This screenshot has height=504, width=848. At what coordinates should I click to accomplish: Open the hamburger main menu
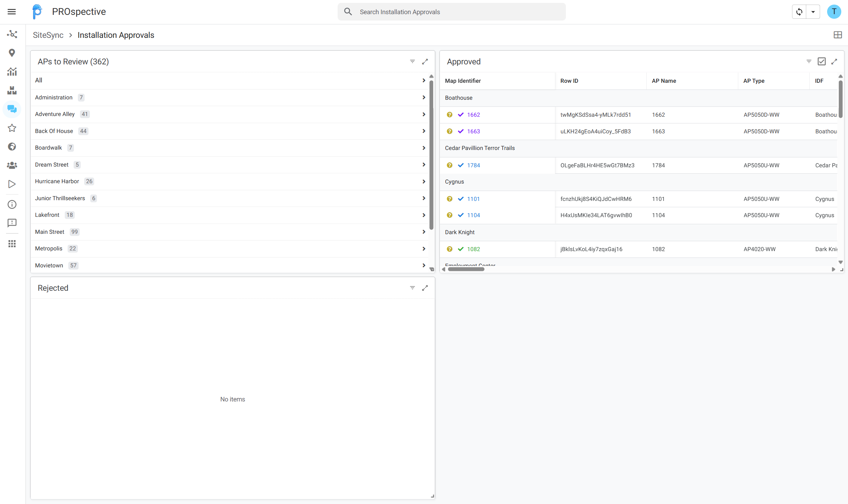tap(12, 12)
